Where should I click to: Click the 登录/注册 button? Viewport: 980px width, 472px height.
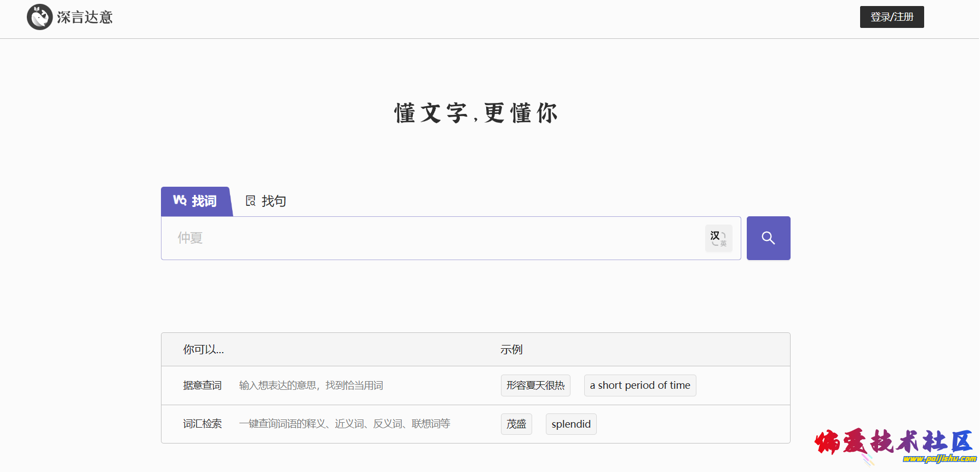click(891, 17)
